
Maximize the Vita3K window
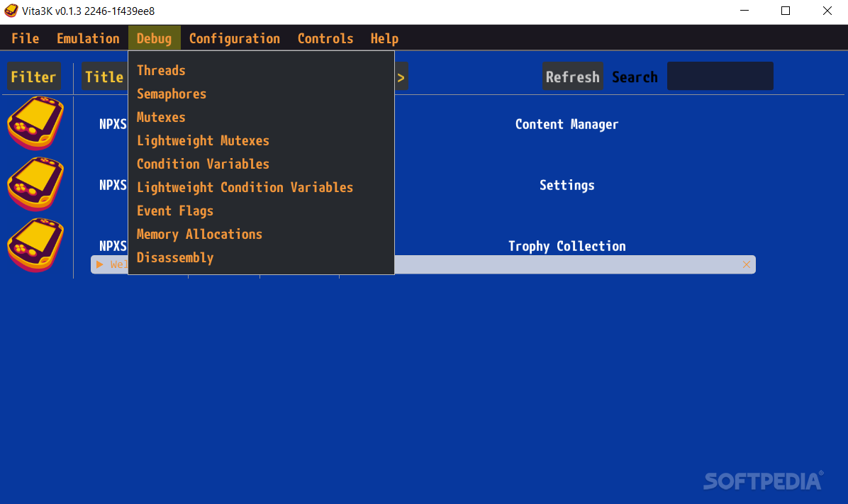[786, 11]
